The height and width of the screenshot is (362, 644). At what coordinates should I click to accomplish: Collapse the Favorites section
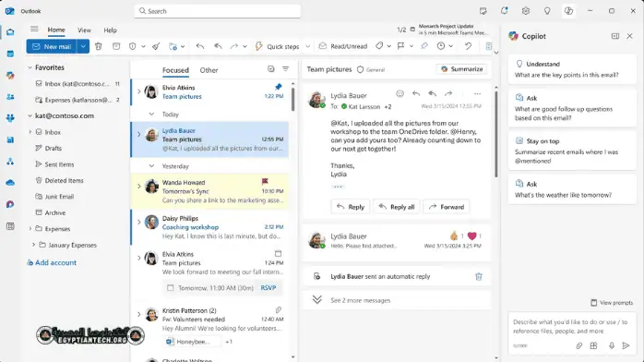pos(30,67)
